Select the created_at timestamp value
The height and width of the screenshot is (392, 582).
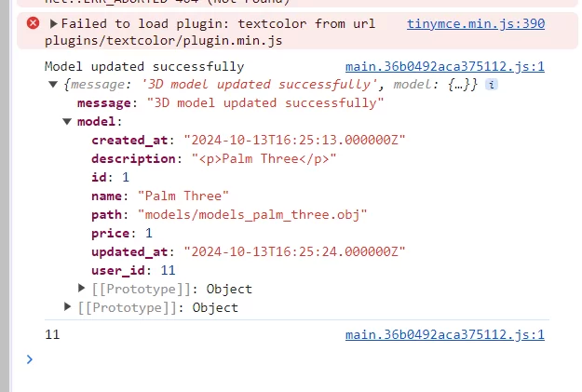(294, 141)
